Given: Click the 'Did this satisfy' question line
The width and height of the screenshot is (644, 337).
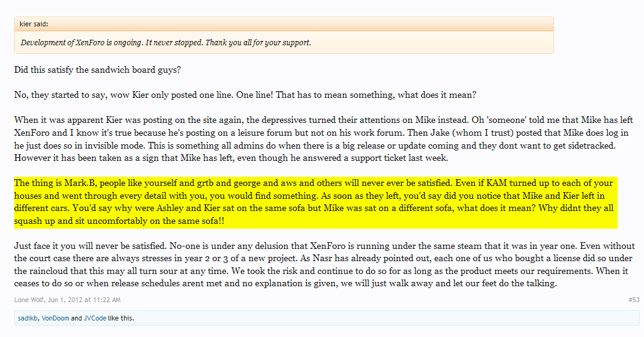Looking at the screenshot, I should 97,70.
